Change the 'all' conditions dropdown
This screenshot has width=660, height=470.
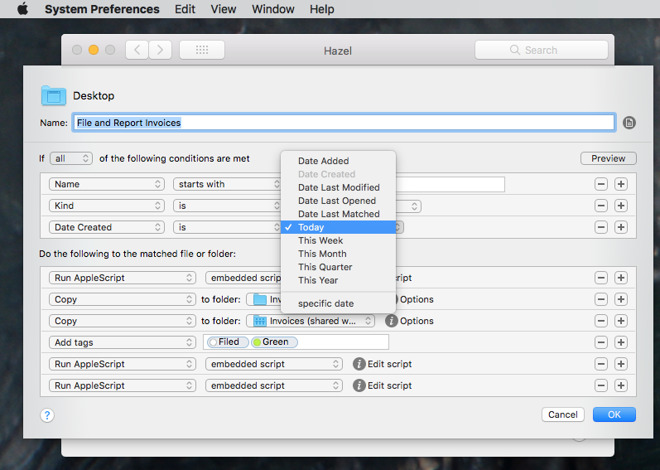point(71,159)
